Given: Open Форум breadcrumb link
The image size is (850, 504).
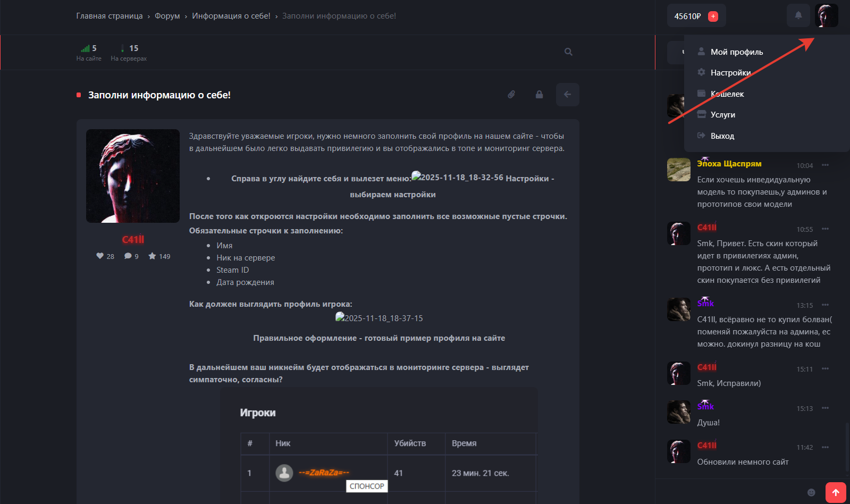Looking at the screenshot, I should (167, 16).
